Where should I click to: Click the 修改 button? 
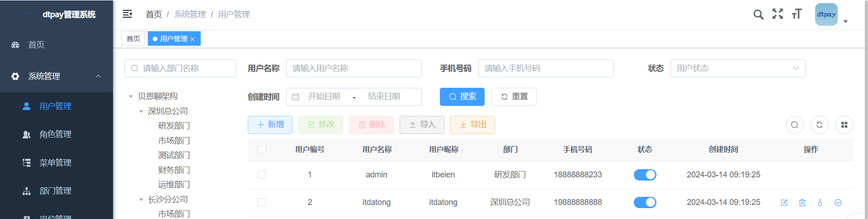pyautogui.click(x=321, y=125)
